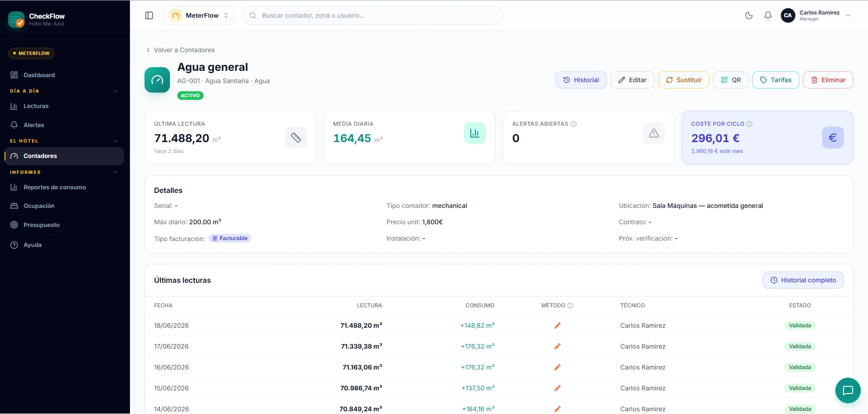Click the euro icon in cost card

[833, 138]
